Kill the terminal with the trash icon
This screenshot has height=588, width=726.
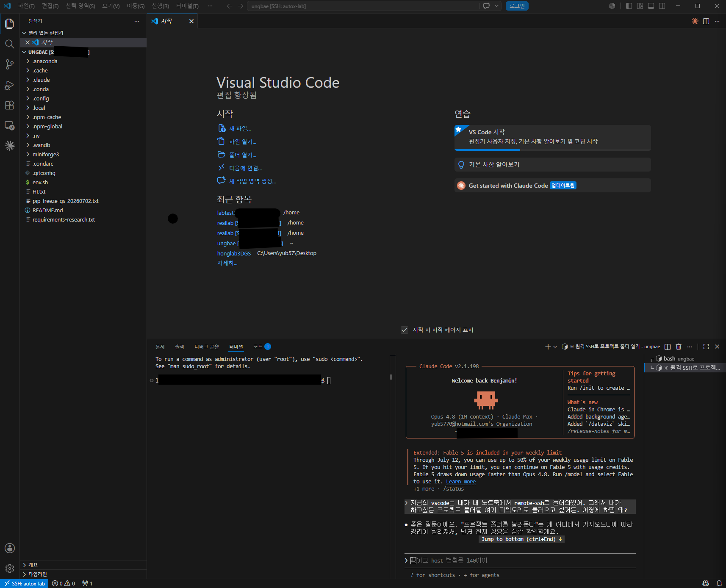[x=679, y=347]
